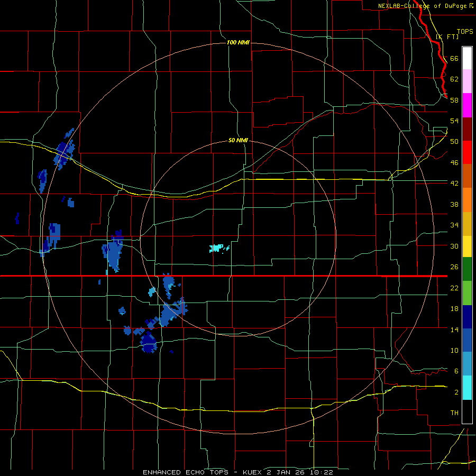Image resolution: width=476 pixels, height=476 pixels.
Task: Click the 26 legend value
Action: pyautogui.click(x=454, y=267)
